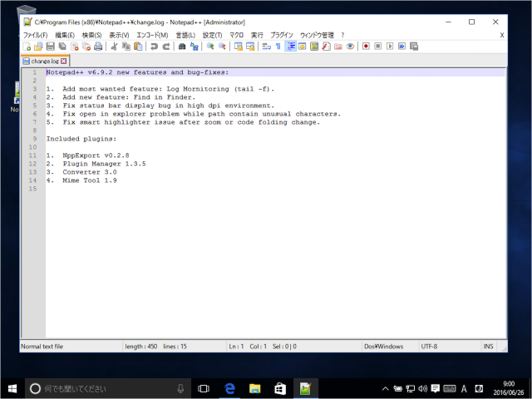Toggle the indent guide icon

290,47
